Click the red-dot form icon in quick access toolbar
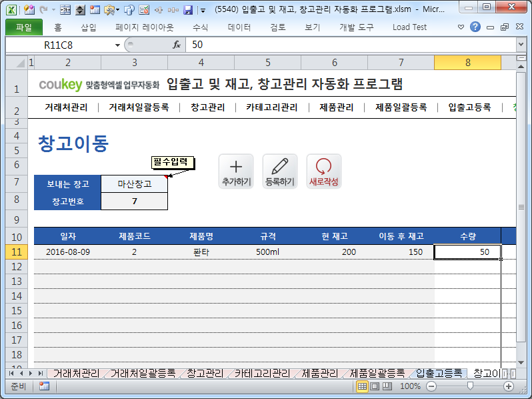 click(95, 10)
